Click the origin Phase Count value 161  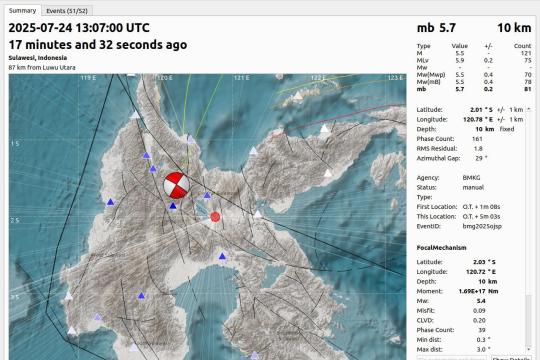477,138
